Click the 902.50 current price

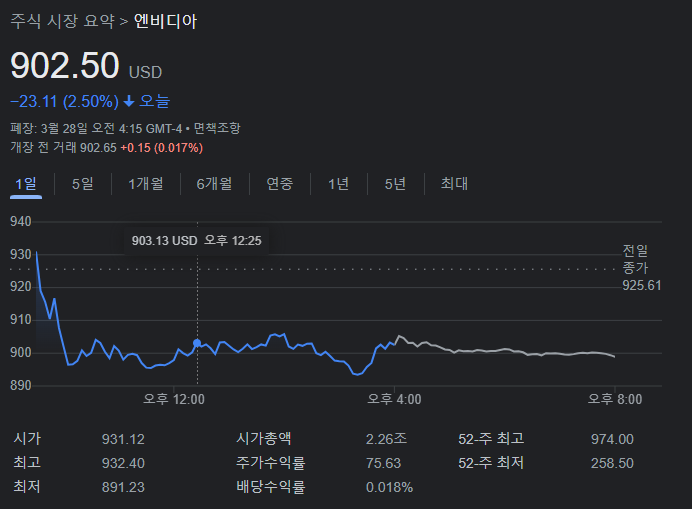point(65,65)
